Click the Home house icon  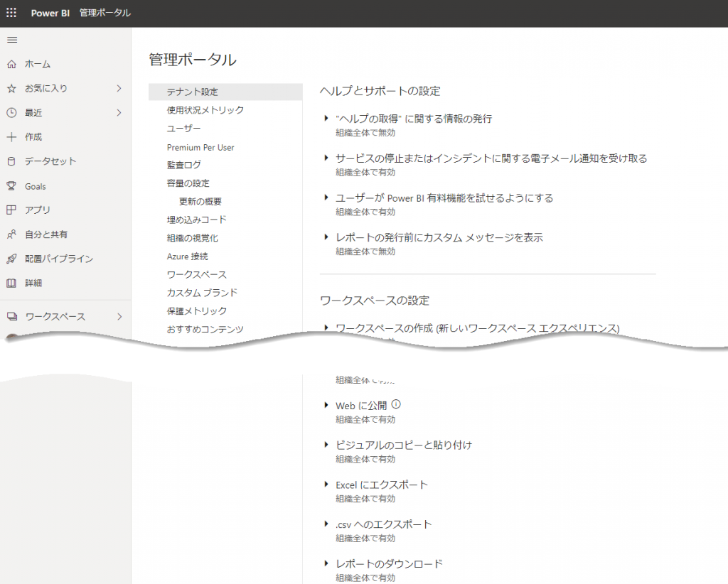11,64
